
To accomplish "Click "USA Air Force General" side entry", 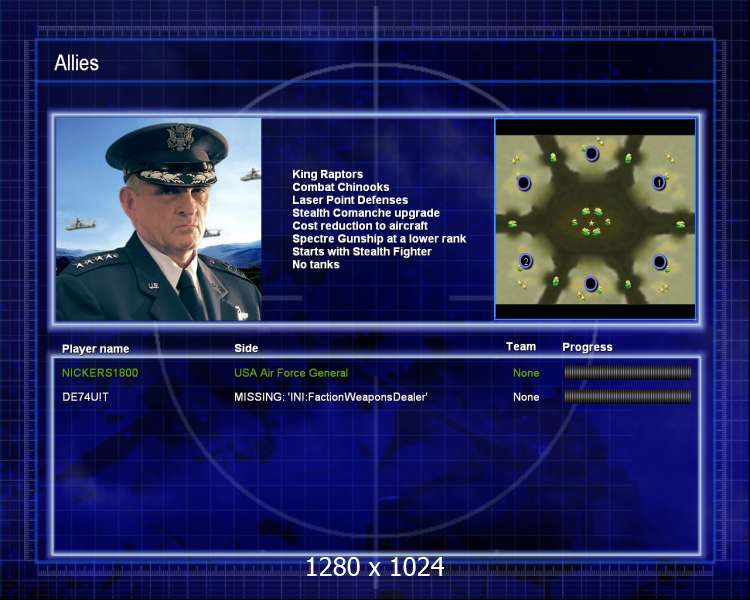I will (x=291, y=373).
